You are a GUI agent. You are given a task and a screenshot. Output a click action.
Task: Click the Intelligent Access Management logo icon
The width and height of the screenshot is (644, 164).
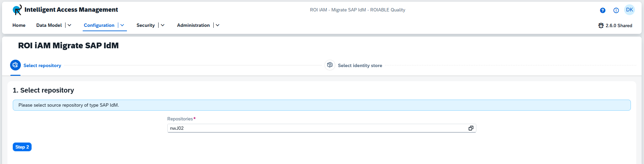[x=17, y=10]
